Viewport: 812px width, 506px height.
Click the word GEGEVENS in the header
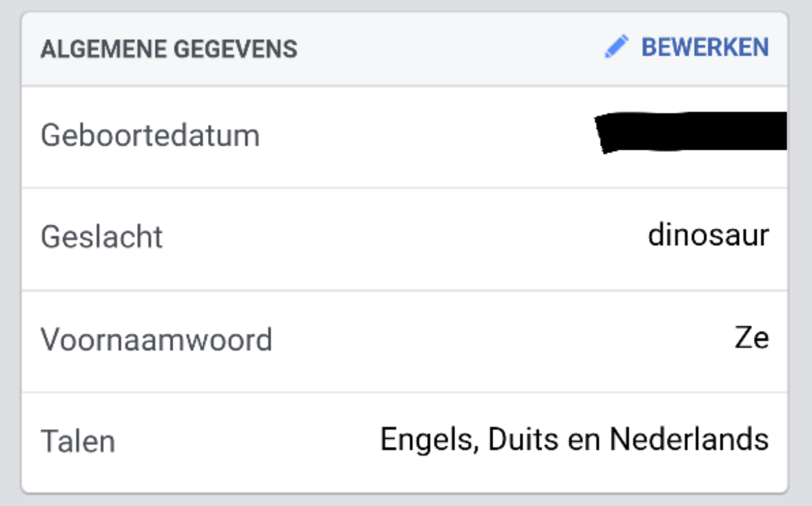236,49
